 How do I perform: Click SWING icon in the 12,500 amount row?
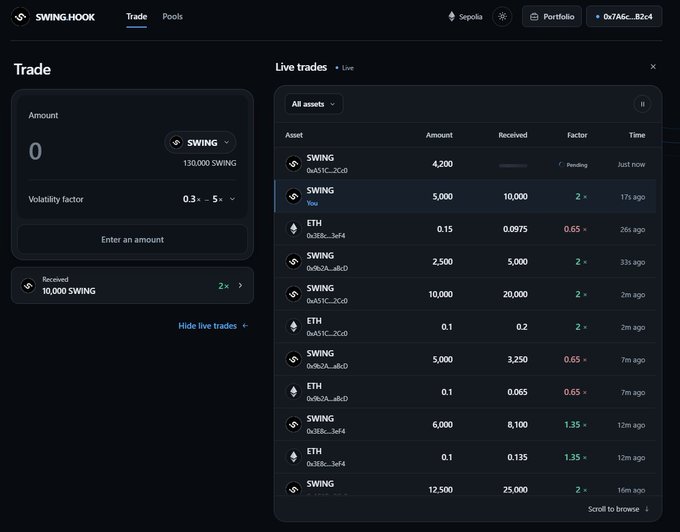click(x=294, y=489)
